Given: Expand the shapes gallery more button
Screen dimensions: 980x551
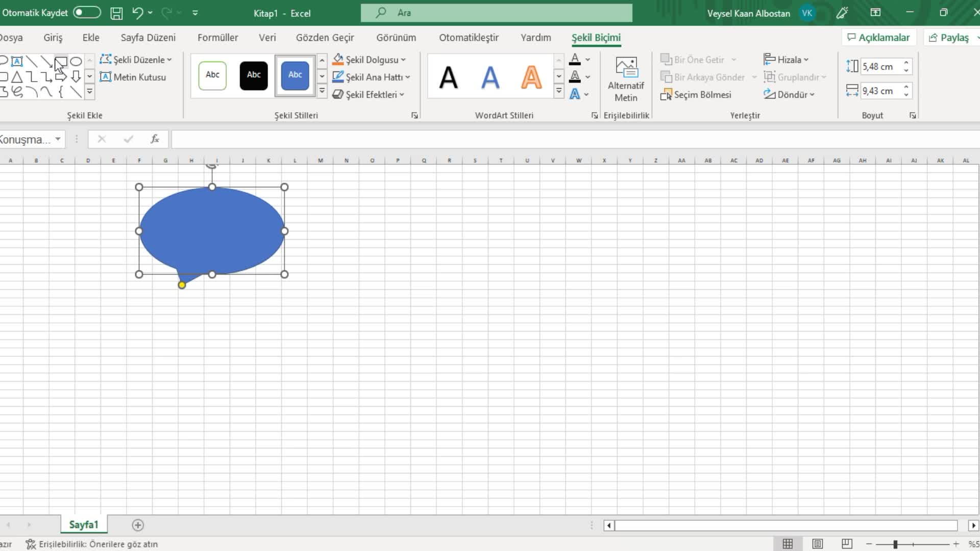Looking at the screenshot, I should 89,92.
